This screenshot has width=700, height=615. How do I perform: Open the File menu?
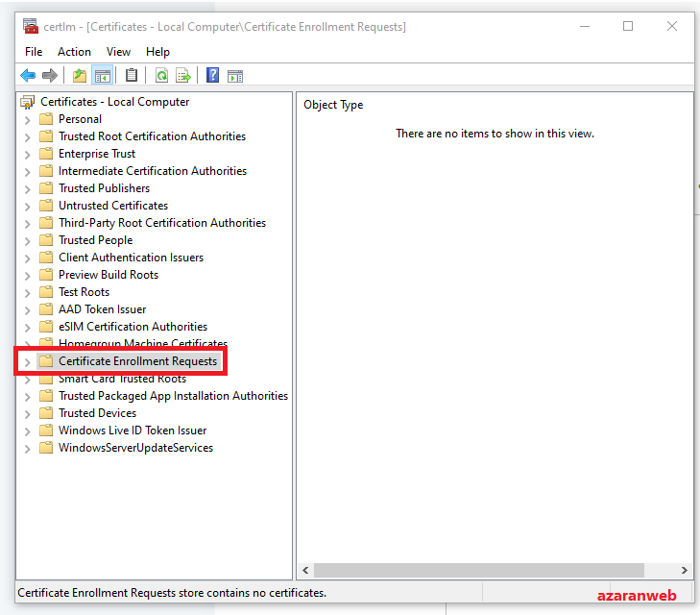(34, 52)
